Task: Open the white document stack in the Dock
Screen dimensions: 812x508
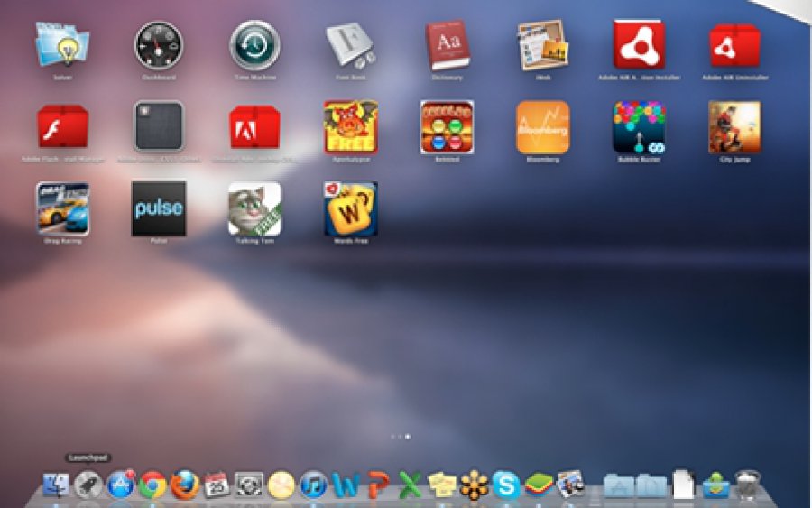Action: tap(684, 485)
